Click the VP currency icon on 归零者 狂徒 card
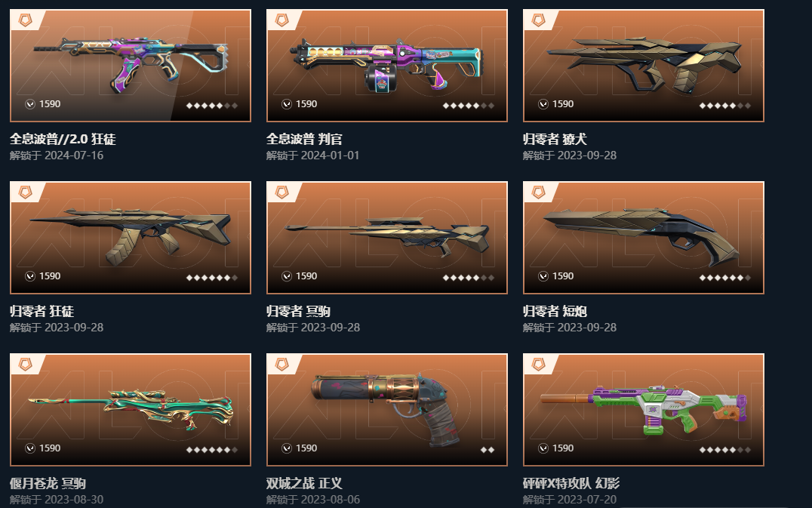Viewport: 812px width, 508px height. [x=30, y=276]
